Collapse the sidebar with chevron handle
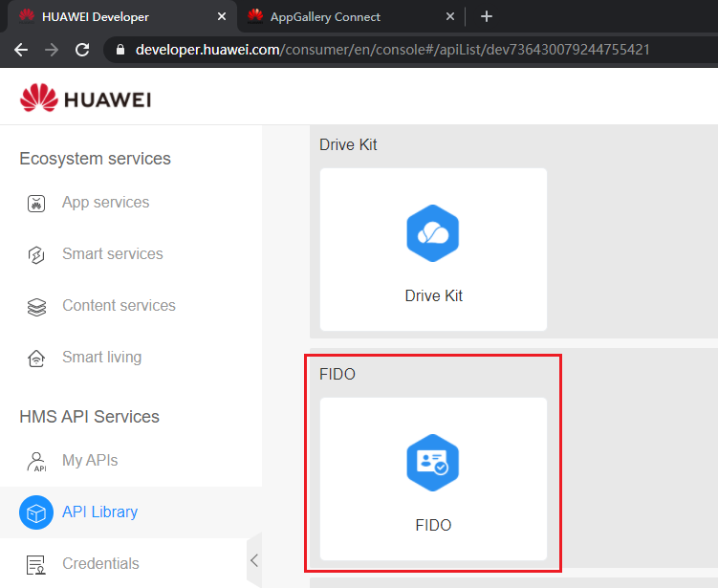The height and width of the screenshot is (588, 718). click(253, 560)
